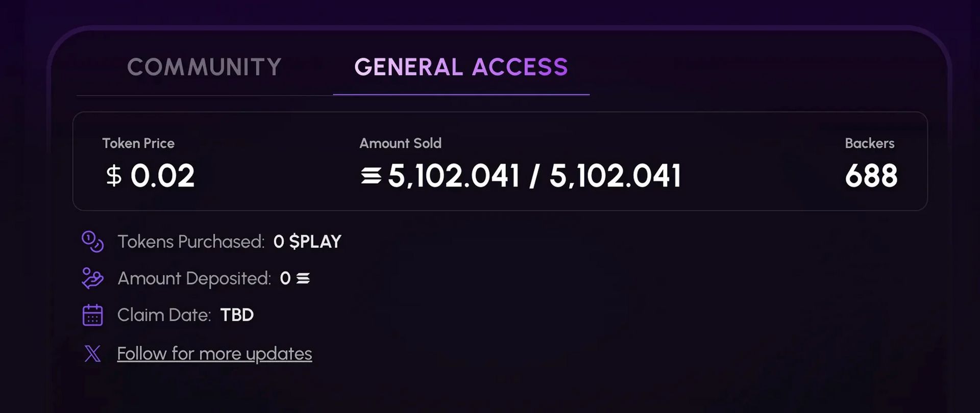Select the General Access tab
980x413 pixels.
[x=461, y=67]
